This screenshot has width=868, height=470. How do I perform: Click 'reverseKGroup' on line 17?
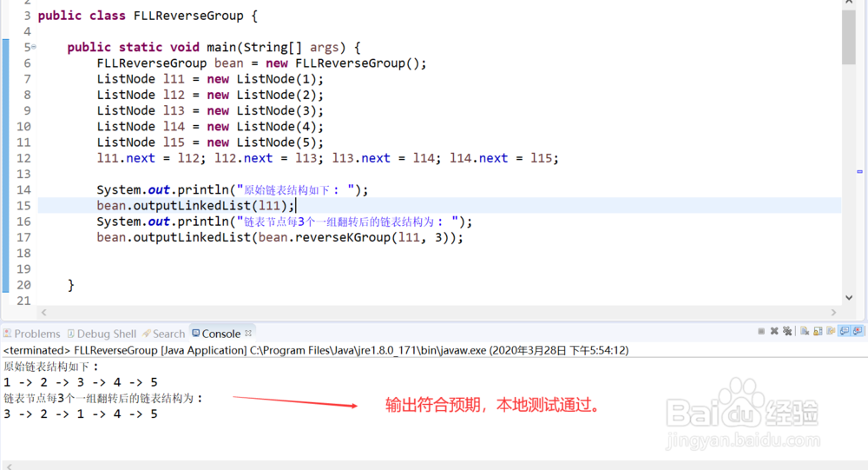click(x=343, y=237)
